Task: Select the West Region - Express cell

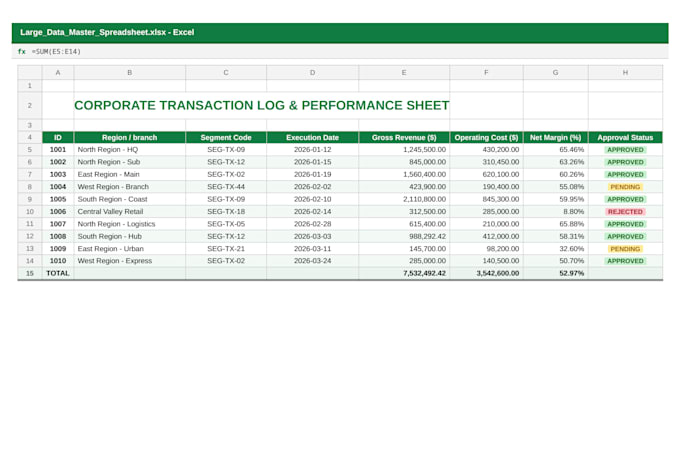Action: 130,261
